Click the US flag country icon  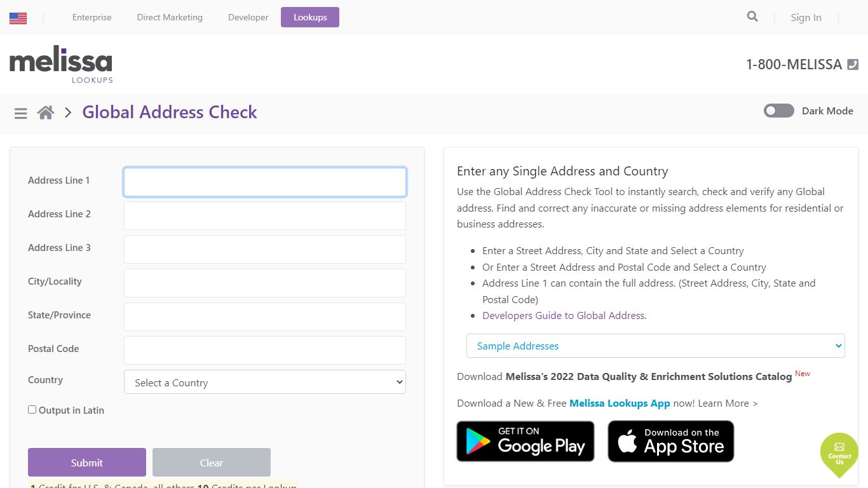(x=18, y=18)
